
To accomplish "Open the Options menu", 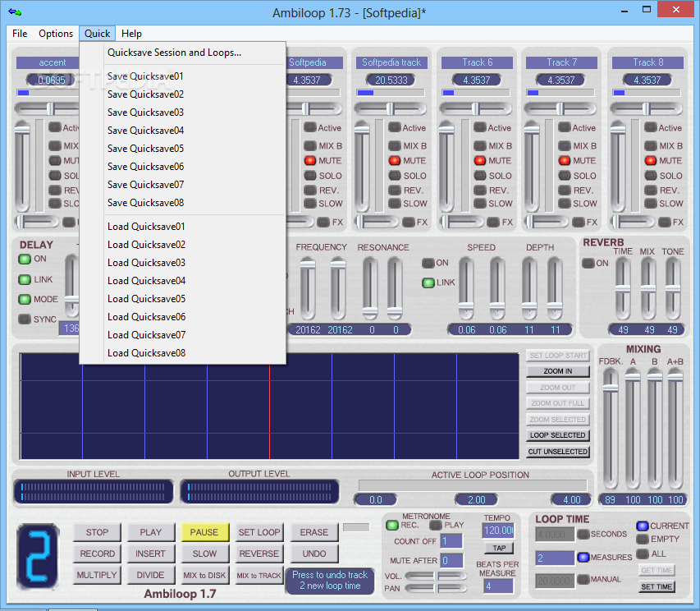I will pos(56,34).
